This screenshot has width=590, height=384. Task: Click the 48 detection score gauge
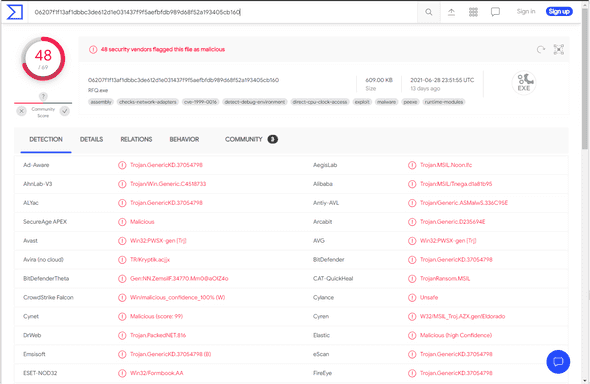point(43,59)
